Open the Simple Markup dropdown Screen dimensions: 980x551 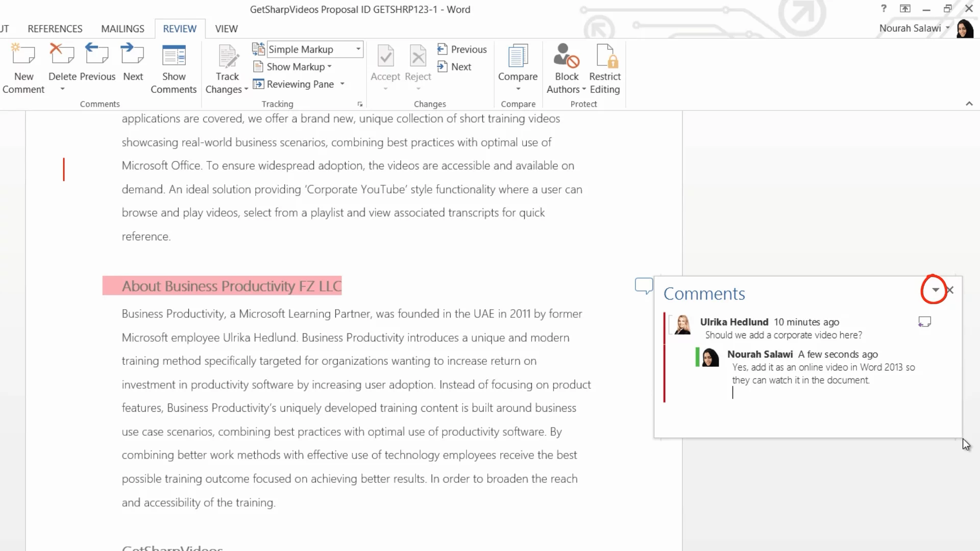(358, 49)
